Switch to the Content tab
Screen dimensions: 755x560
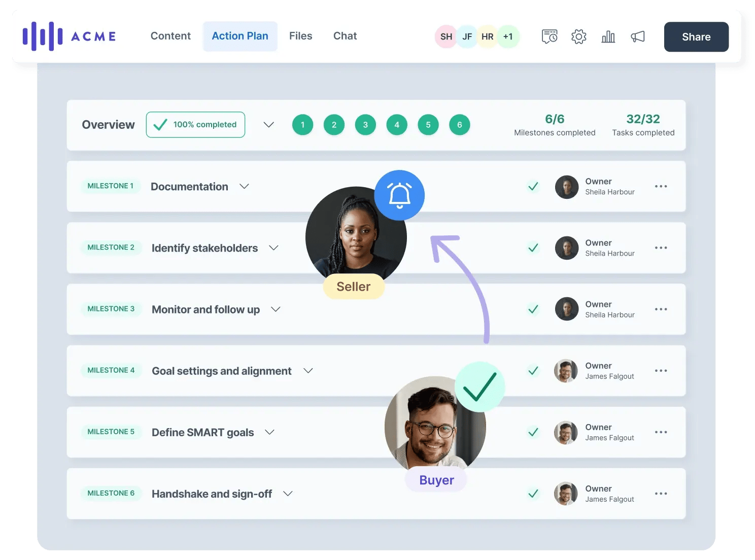(170, 36)
